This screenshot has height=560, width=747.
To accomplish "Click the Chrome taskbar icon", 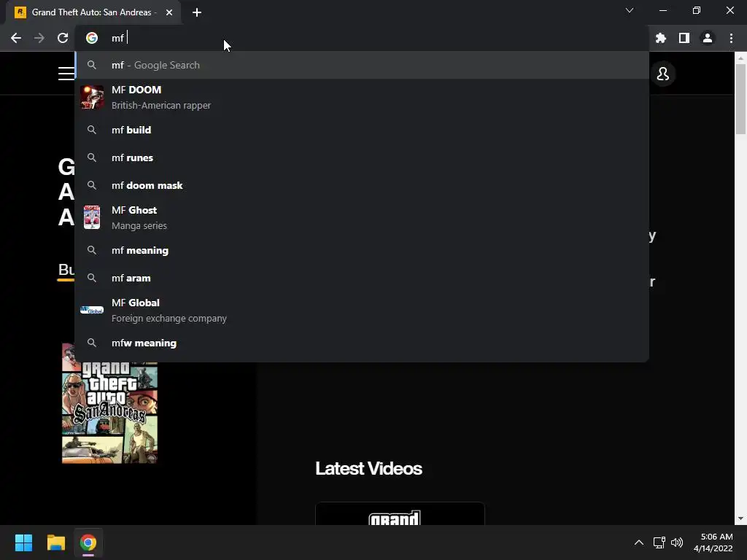I will (x=88, y=542).
